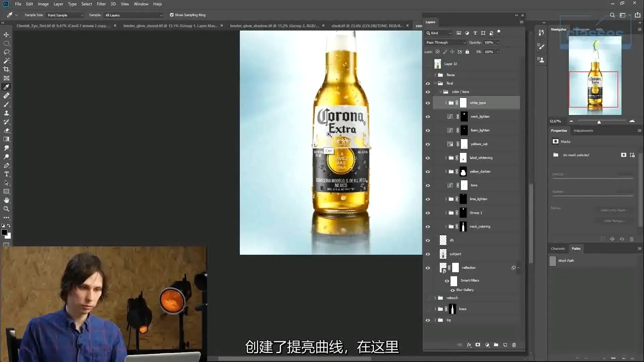Select the Pen tool
This screenshot has width=644, height=362.
[x=6, y=165]
